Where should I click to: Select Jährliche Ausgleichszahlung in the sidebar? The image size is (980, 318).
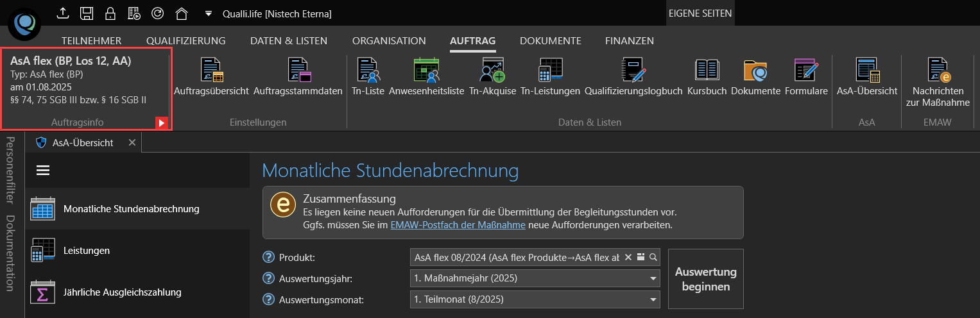tap(122, 292)
